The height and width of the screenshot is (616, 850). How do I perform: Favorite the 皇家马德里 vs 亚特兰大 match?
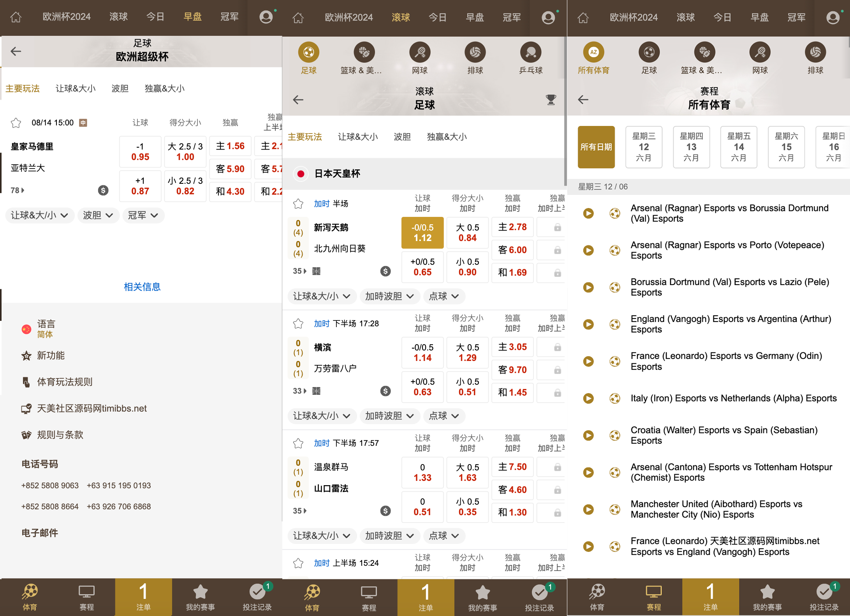coord(16,123)
